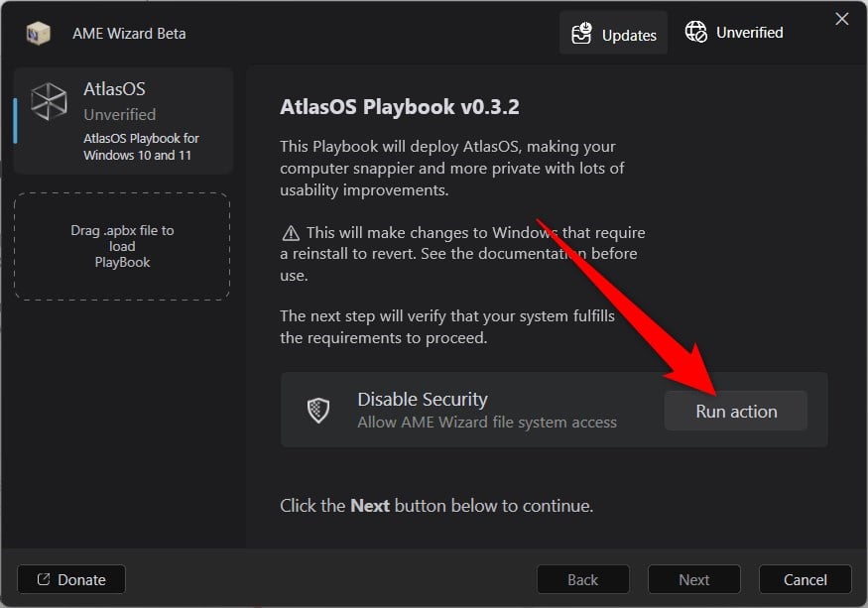This screenshot has width=868, height=608.
Task: Open the Donate page
Action: point(70,578)
